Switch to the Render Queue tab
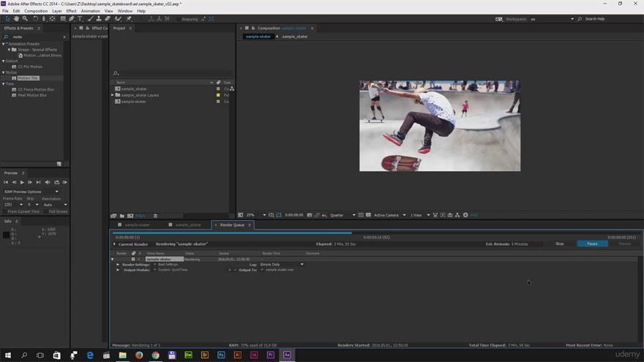Screen dimensions: 644x362 pos(232,225)
